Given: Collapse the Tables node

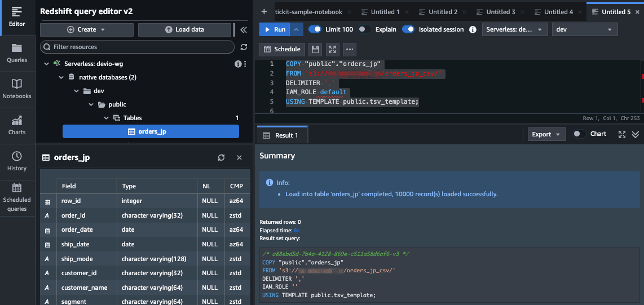Looking at the screenshot, I should tap(106, 118).
